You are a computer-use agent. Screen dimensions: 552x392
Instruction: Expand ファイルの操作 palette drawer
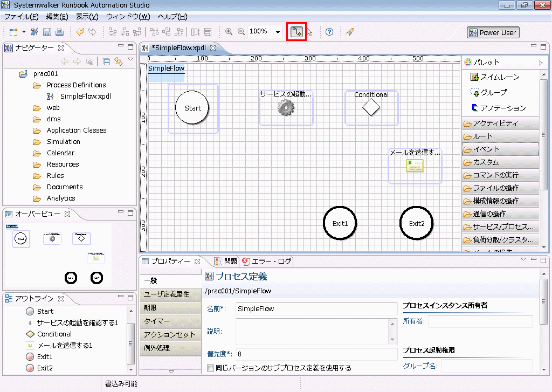tap(500, 188)
